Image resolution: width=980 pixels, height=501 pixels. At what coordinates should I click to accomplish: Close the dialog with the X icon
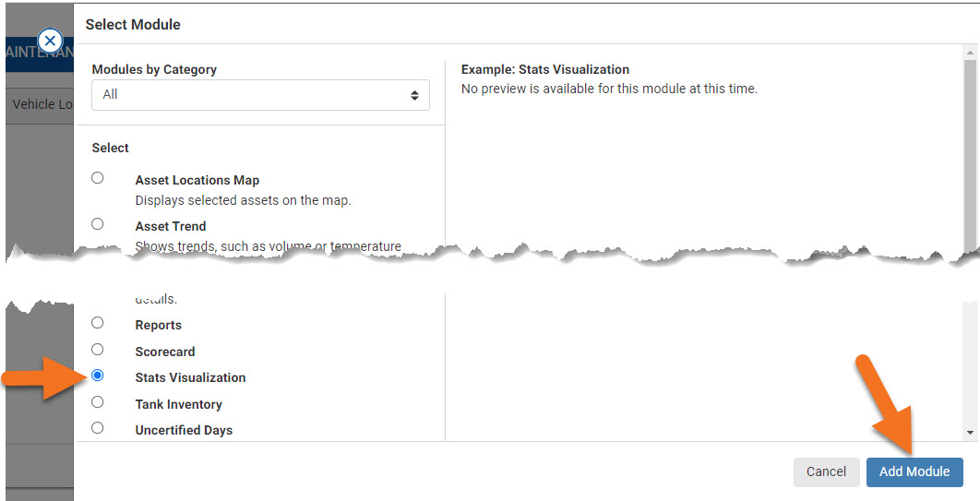[50, 41]
